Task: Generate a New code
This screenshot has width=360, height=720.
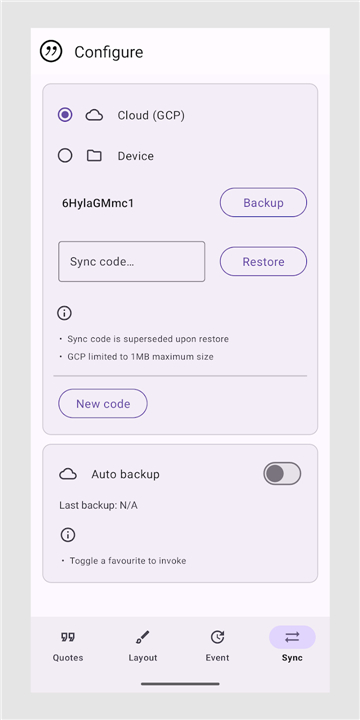Action: click(x=103, y=404)
